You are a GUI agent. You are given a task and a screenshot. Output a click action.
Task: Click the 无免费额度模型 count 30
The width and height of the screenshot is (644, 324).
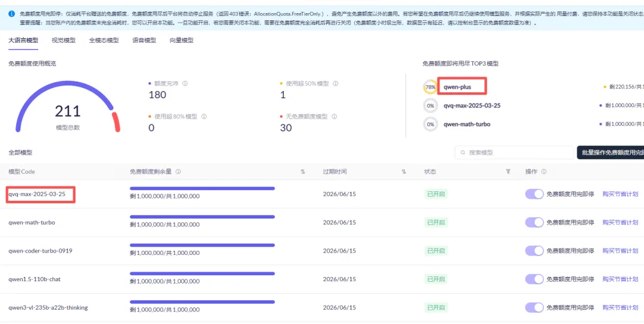[286, 128]
